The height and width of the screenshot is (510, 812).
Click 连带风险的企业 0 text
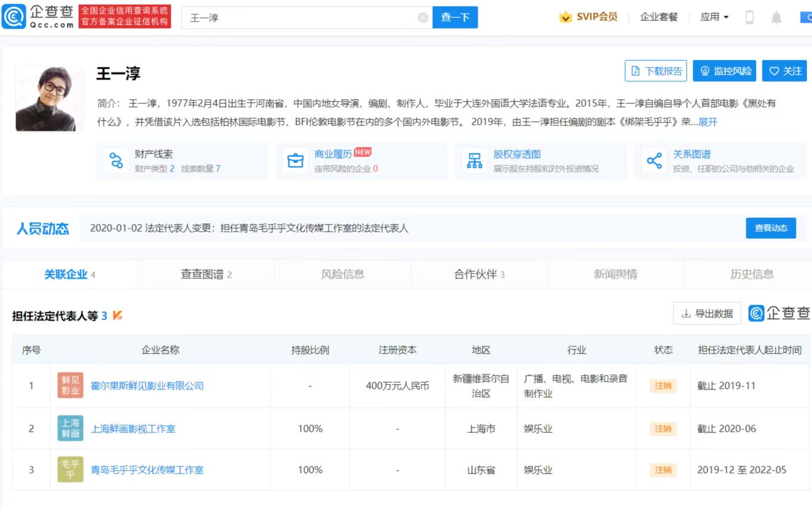coord(346,169)
